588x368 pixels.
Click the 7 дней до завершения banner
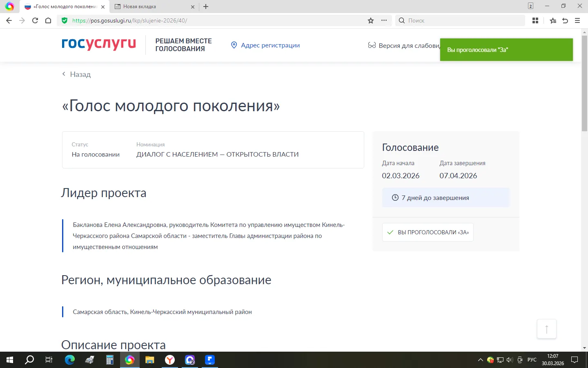pyautogui.click(x=446, y=197)
